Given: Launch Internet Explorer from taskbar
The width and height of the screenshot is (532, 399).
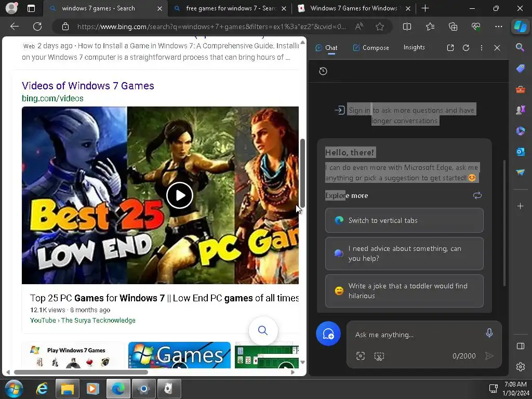Looking at the screenshot, I should (x=42, y=389).
